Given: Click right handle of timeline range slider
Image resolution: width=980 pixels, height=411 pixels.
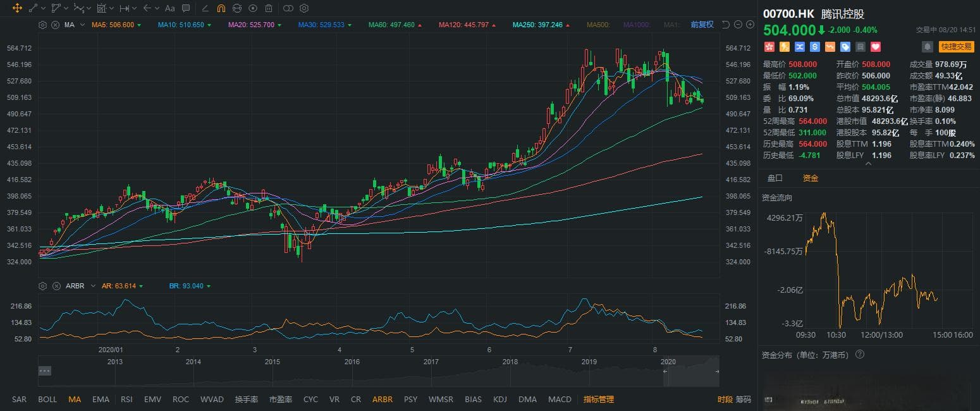Looking at the screenshot, I should pos(717,371).
